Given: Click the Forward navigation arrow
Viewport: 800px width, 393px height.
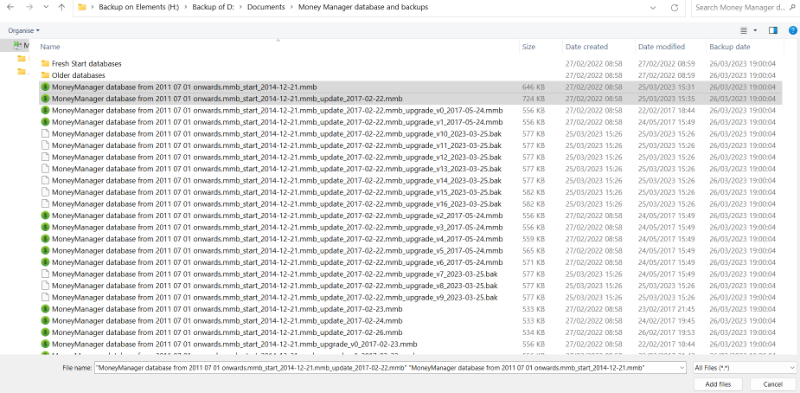Looking at the screenshot, I should point(29,8).
